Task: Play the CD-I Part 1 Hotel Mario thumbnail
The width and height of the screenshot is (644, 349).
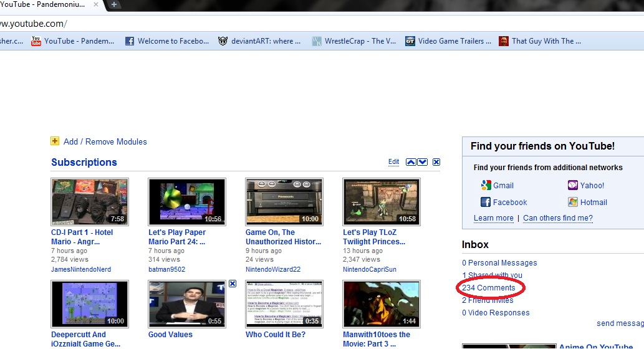Action: point(90,201)
